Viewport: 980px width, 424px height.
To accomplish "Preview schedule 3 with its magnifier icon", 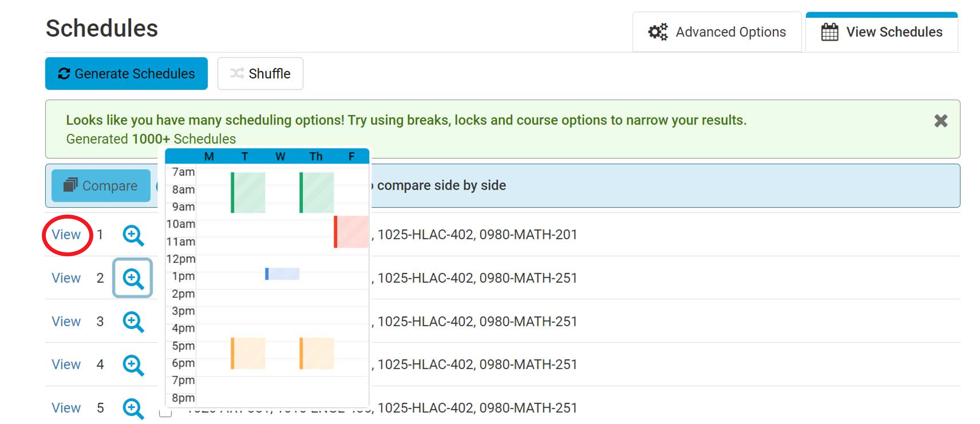I will point(133,322).
